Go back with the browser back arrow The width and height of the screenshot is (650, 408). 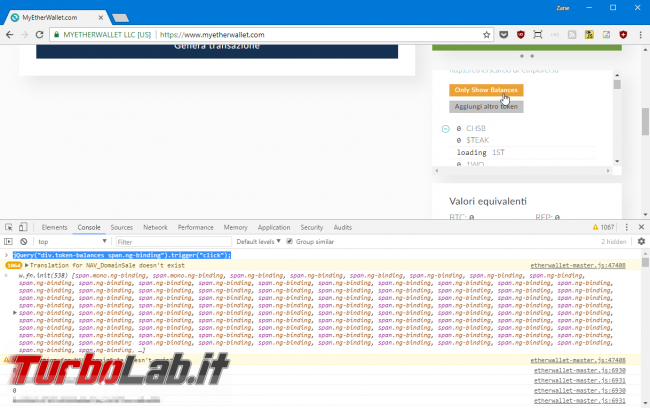[10, 35]
